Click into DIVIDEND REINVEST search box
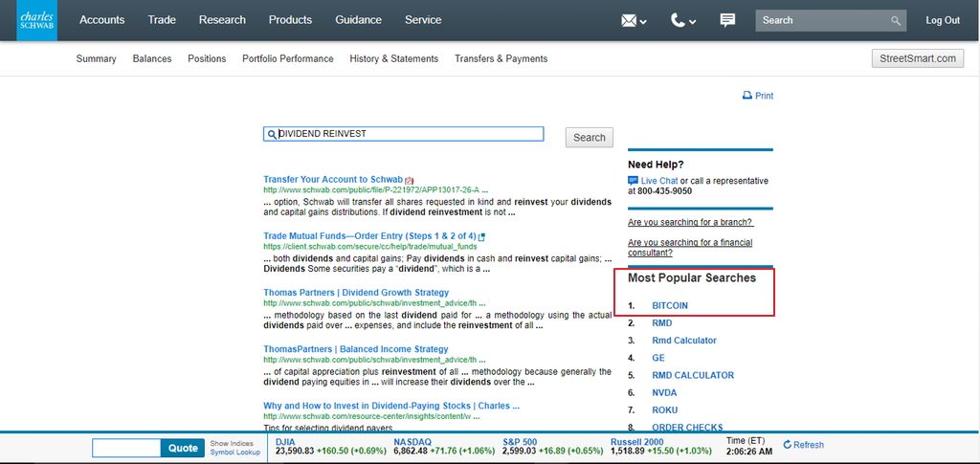The height and width of the screenshot is (464, 980). click(x=403, y=134)
